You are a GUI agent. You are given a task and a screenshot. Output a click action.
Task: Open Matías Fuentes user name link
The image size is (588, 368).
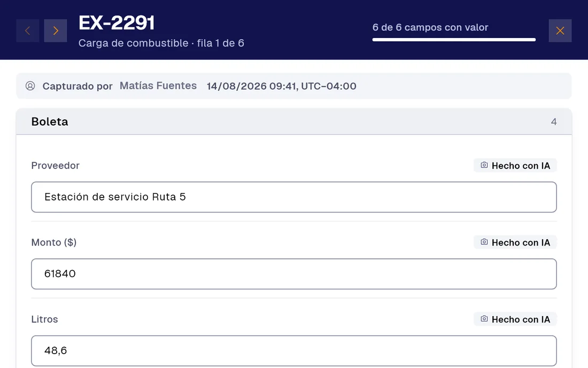coord(158,86)
